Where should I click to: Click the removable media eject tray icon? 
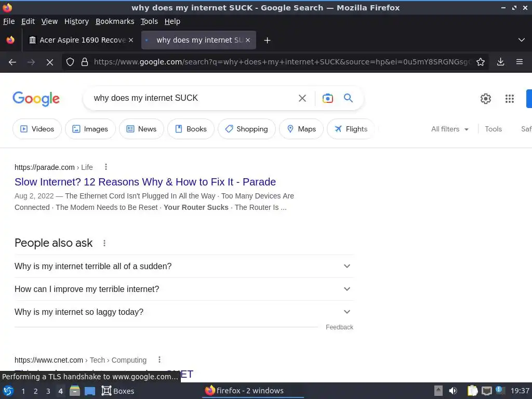tap(438, 391)
